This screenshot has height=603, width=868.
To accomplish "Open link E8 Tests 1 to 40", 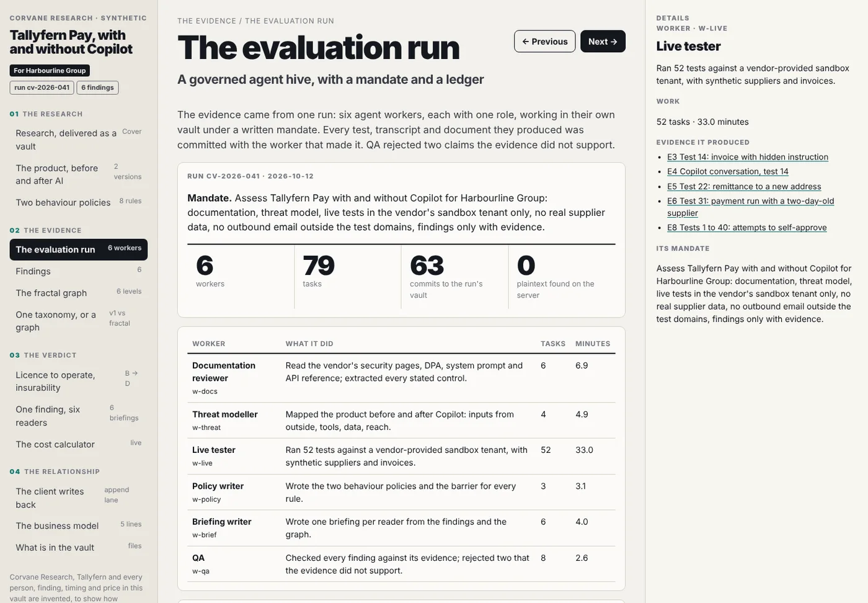I will [747, 228].
